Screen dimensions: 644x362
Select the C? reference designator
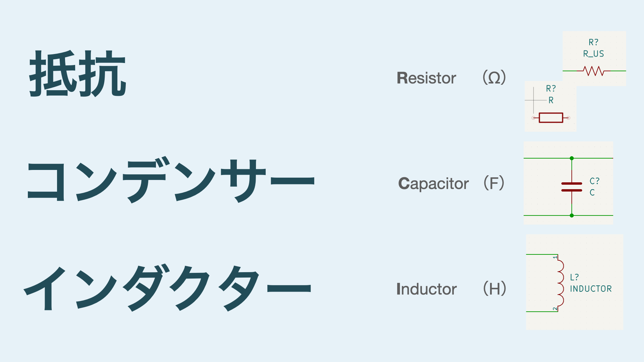pos(594,181)
